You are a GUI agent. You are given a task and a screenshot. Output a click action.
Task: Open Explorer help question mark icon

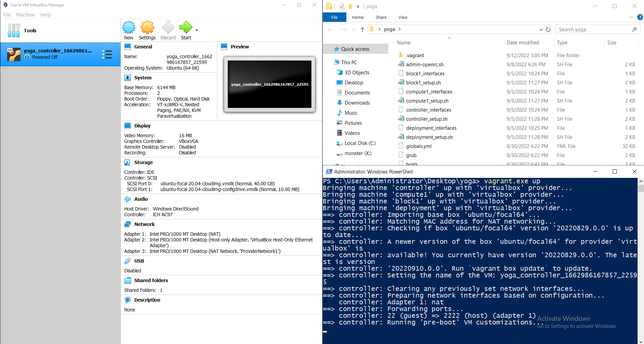[640, 17]
